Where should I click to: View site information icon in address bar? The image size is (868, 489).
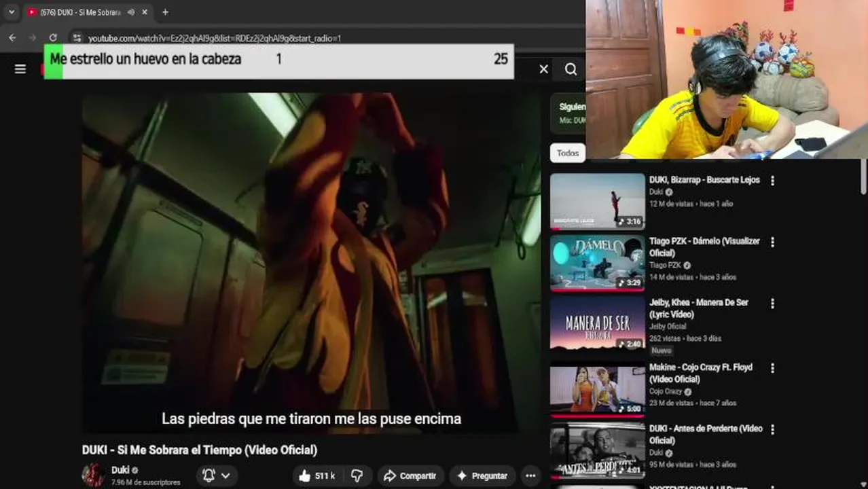[77, 38]
